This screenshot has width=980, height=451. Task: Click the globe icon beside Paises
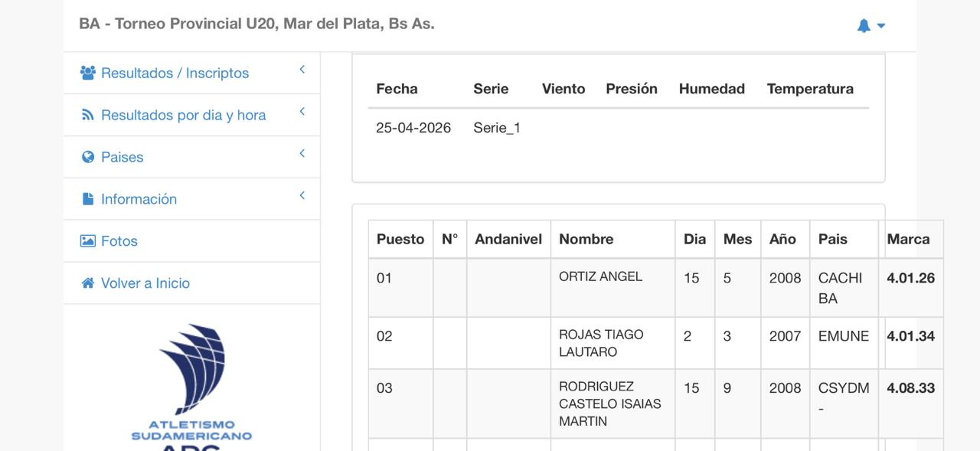pyautogui.click(x=88, y=157)
